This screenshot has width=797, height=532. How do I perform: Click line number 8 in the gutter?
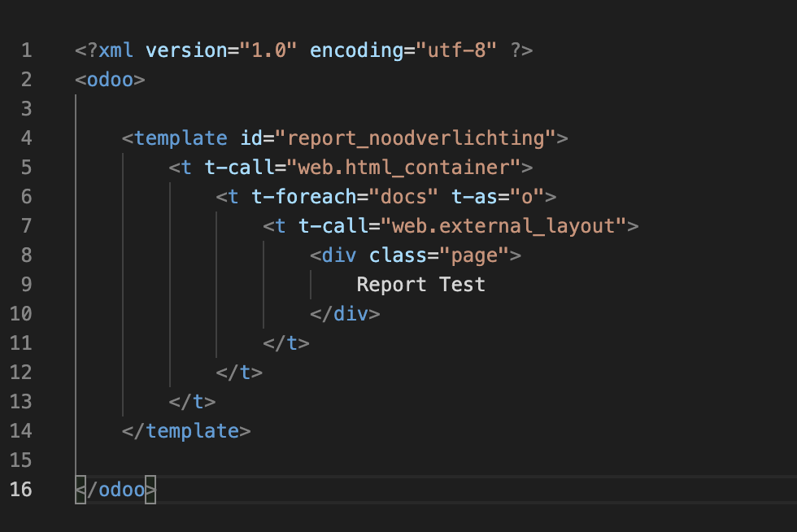(26, 255)
